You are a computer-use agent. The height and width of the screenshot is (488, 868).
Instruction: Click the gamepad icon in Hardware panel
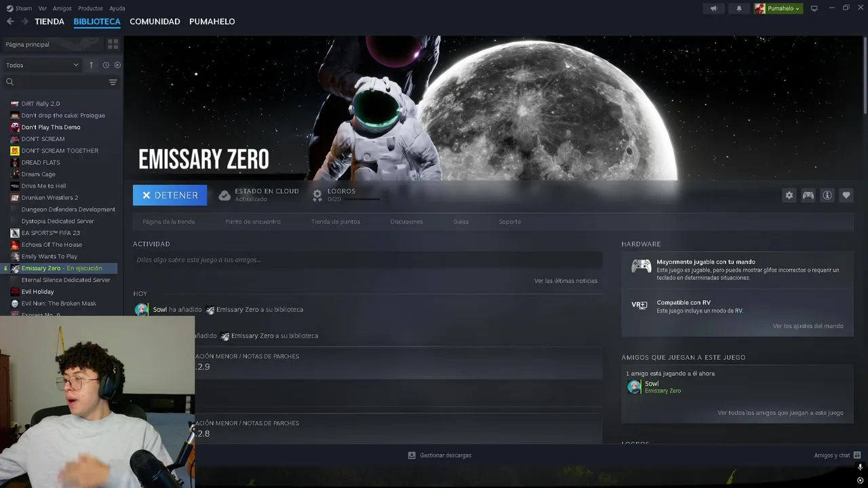pyautogui.click(x=642, y=266)
